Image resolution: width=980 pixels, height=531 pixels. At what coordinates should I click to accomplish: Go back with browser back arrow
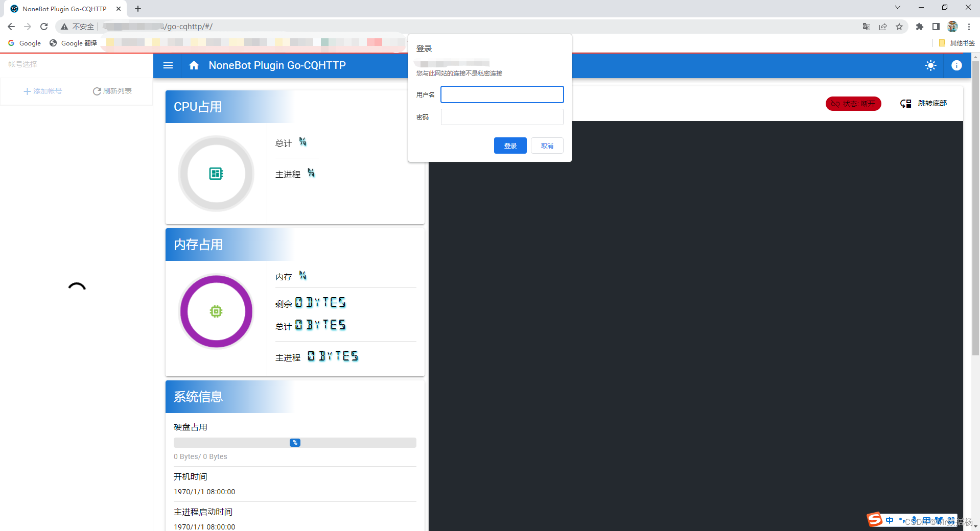pyautogui.click(x=11, y=27)
